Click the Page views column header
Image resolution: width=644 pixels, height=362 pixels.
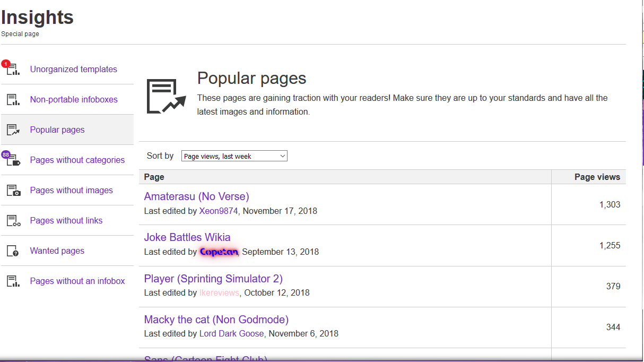(597, 177)
